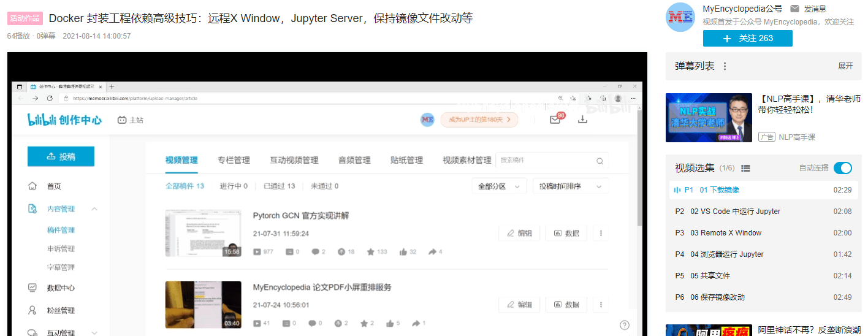Switch to 专栏管理 tab

pyautogui.click(x=234, y=160)
